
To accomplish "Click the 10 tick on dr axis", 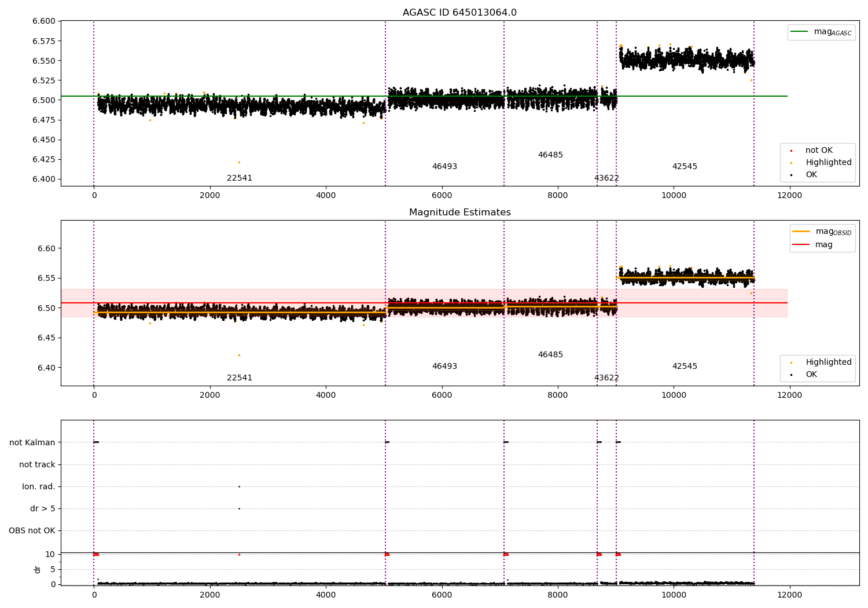I will click(x=50, y=554).
